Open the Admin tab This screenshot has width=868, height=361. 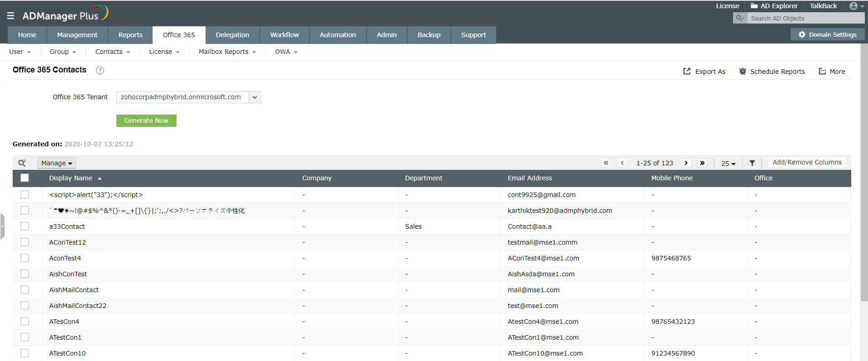click(387, 35)
